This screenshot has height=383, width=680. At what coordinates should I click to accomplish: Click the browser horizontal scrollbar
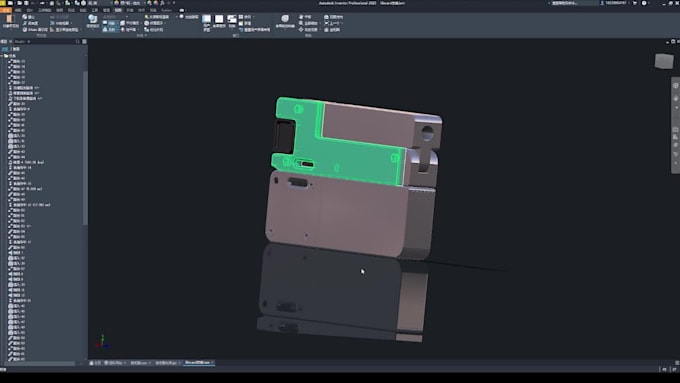(x=38, y=363)
